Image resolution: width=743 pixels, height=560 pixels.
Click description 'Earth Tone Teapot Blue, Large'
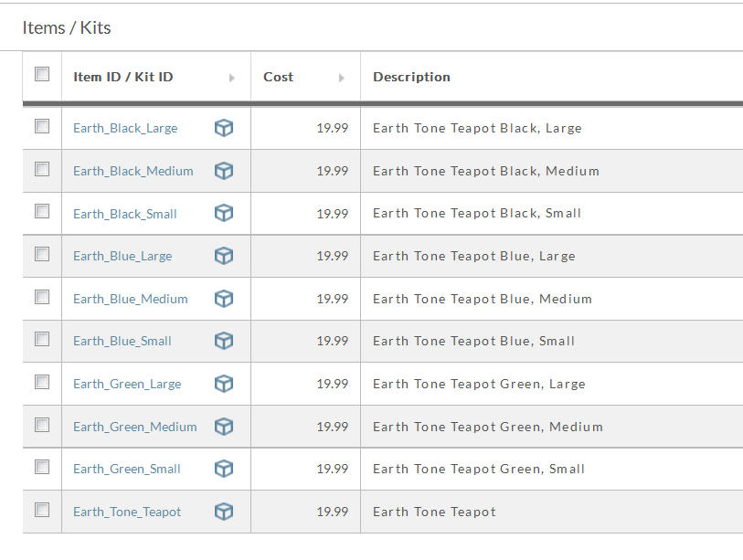click(x=473, y=256)
